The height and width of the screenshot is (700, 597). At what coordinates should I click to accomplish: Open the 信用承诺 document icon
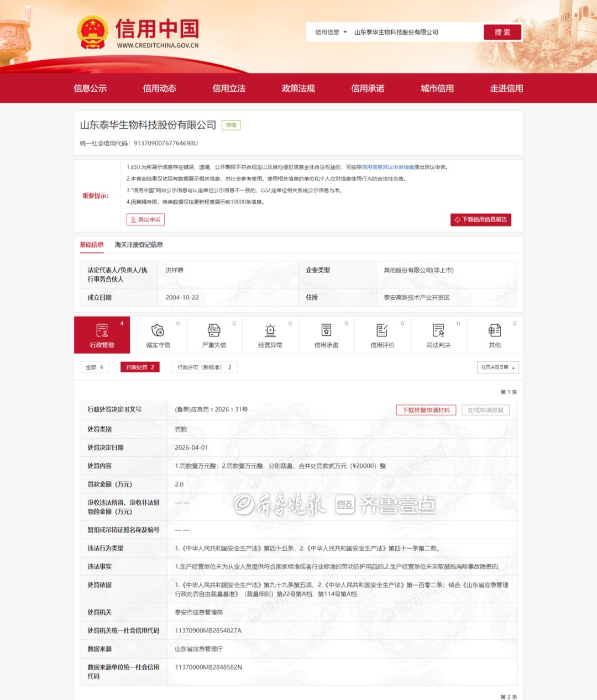click(x=326, y=331)
